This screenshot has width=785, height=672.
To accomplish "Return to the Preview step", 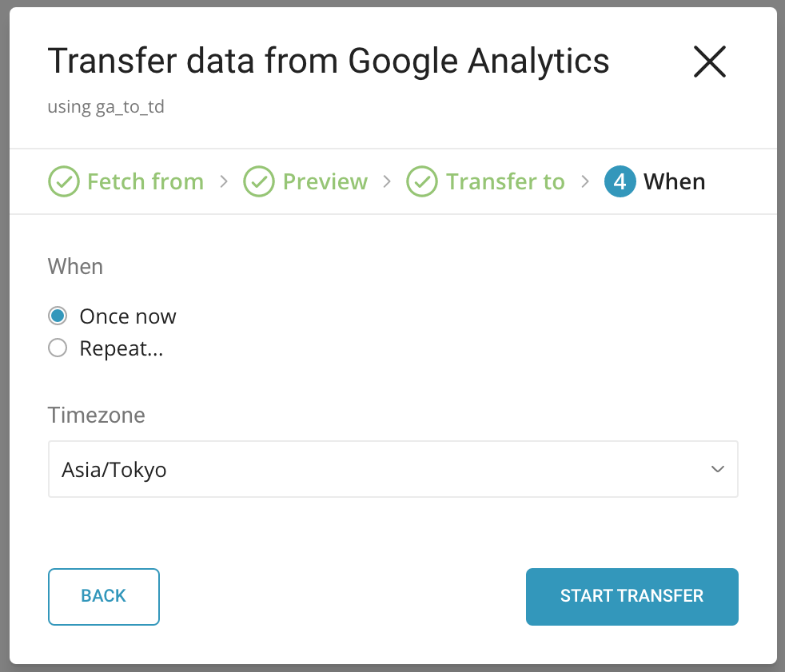I will pos(325,182).
